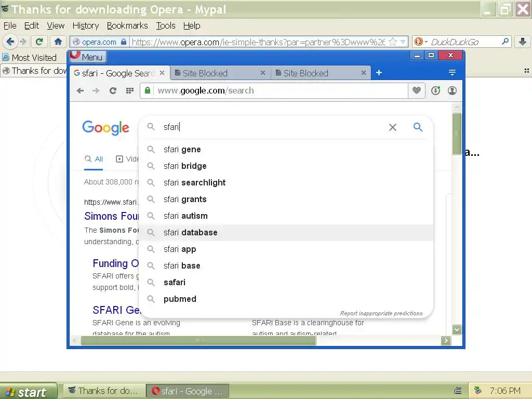Open the File menu
532x399 pixels.
10,26
